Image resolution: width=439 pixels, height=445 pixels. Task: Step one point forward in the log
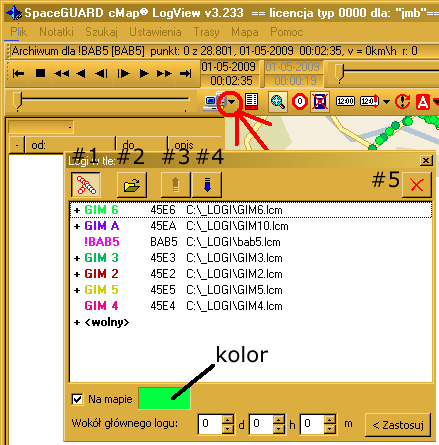coord(123,73)
